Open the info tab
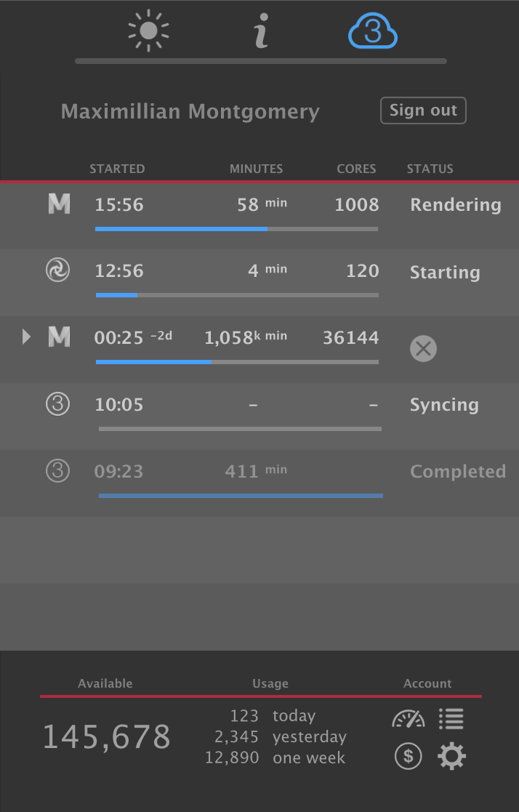This screenshot has height=812, width=519. 262,33
